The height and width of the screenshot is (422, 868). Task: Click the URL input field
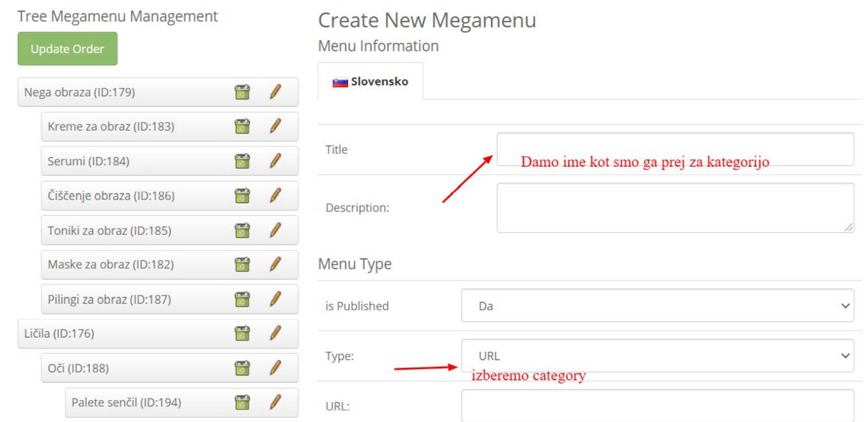tap(658, 406)
